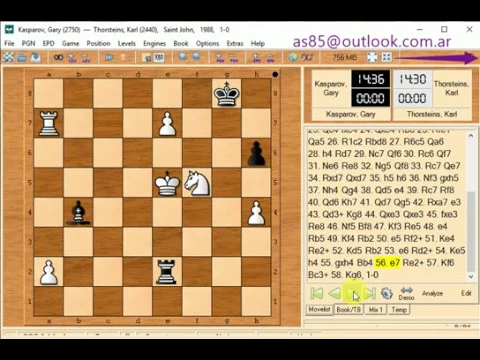Click the globe internet toolbar icon
The height and width of the screenshot is (360, 480).
pos(293,58)
